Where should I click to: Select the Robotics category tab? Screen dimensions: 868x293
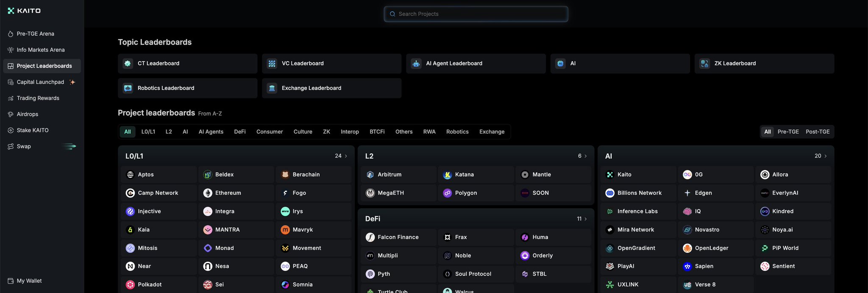click(457, 132)
